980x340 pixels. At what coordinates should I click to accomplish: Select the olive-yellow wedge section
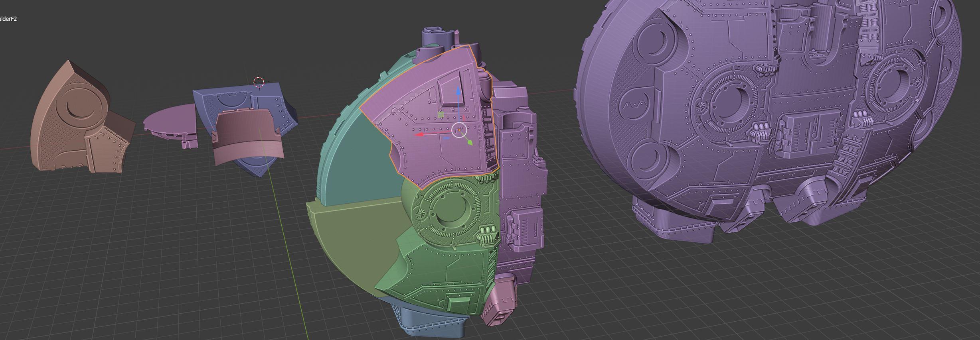point(351,239)
